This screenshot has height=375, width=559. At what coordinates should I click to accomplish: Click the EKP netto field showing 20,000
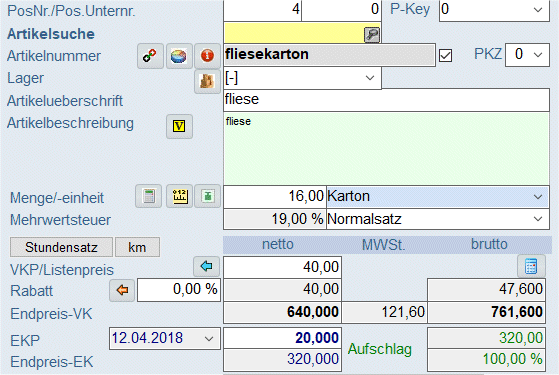pos(282,338)
